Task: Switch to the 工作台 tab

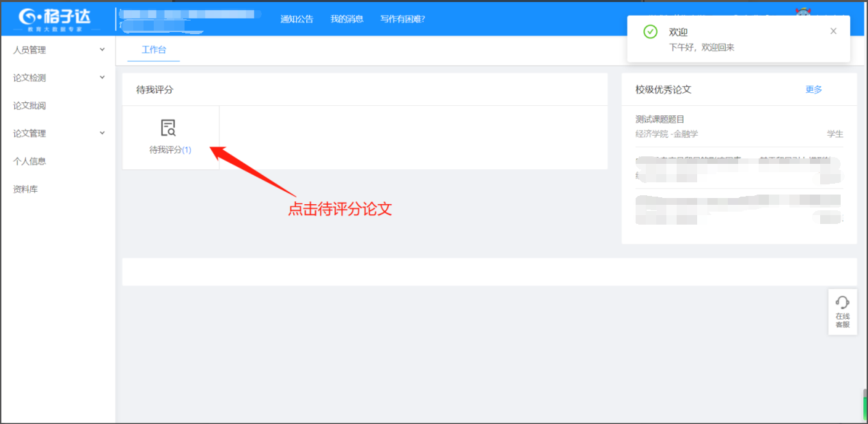Action: click(154, 50)
